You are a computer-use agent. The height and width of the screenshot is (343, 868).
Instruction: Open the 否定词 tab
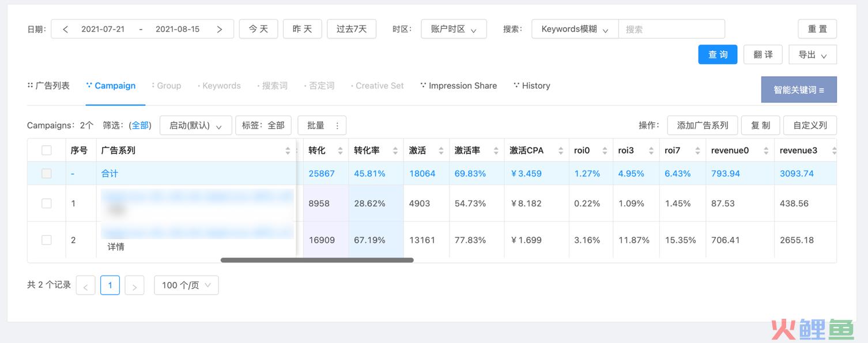[x=319, y=86]
